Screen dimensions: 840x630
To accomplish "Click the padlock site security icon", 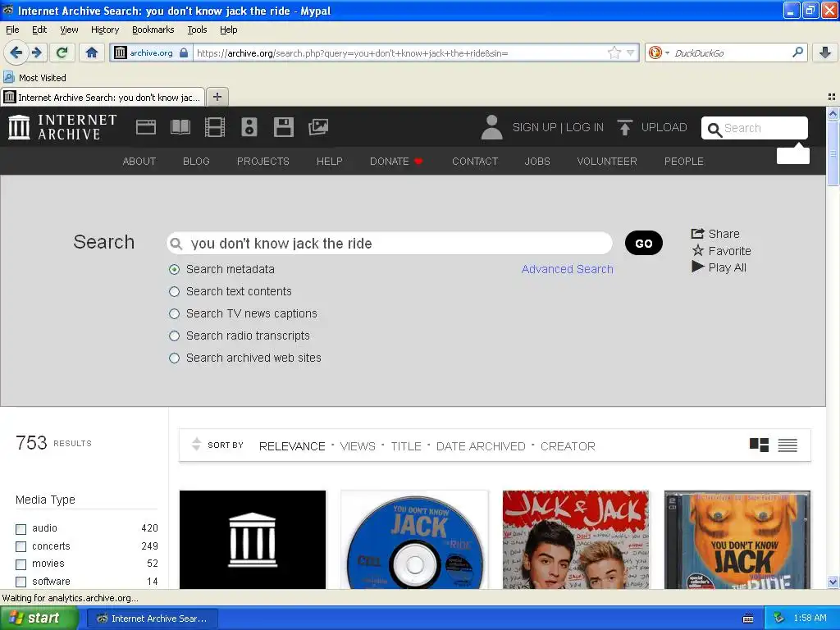I will point(184,52).
